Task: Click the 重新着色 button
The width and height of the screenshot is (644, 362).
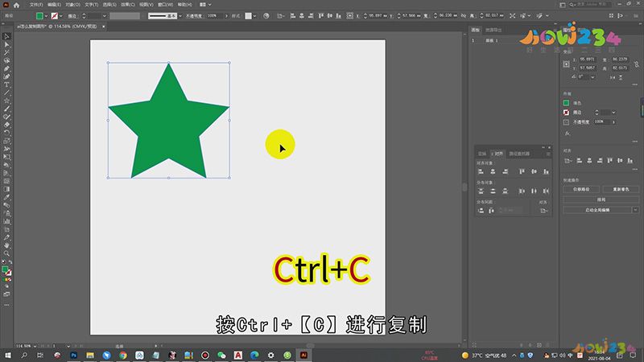Action: [621, 190]
